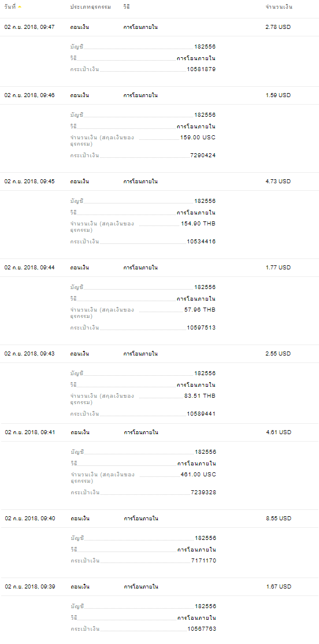This screenshot has height=644, width=319.
Task: Select wallet number 10567763
Action: (202, 629)
